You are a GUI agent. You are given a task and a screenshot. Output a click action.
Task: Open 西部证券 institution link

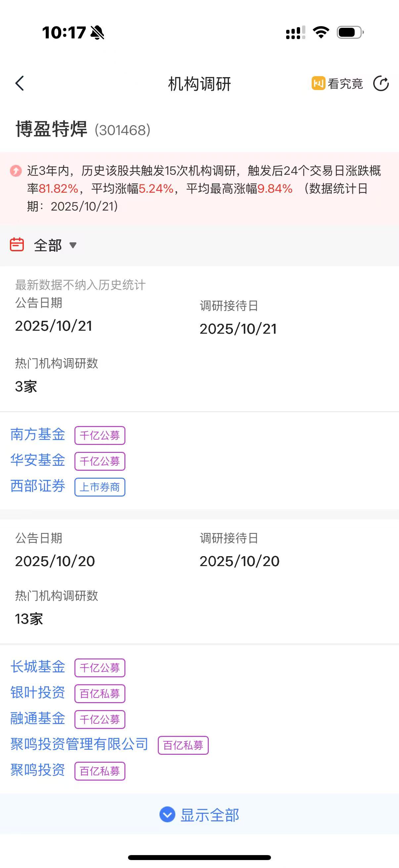tap(38, 486)
